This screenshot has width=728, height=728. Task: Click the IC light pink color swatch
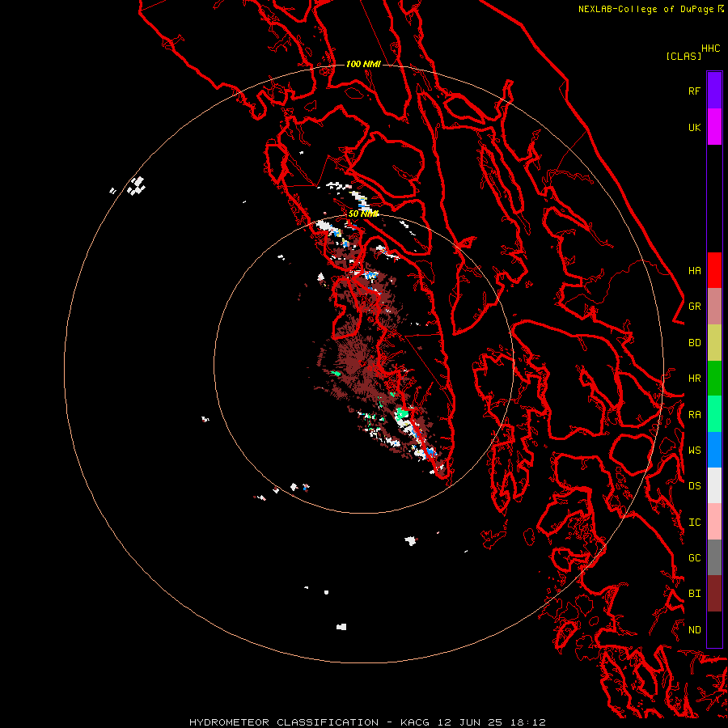pos(714,522)
